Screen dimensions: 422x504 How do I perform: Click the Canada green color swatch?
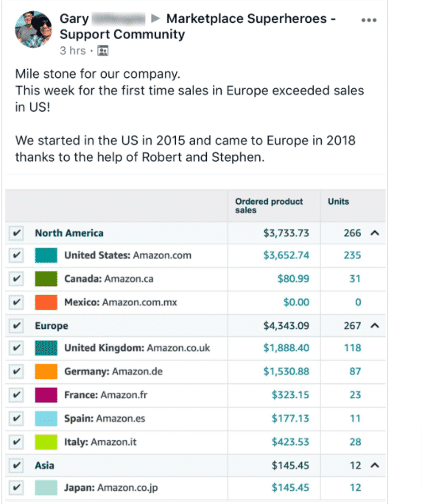pyautogui.click(x=46, y=279)
